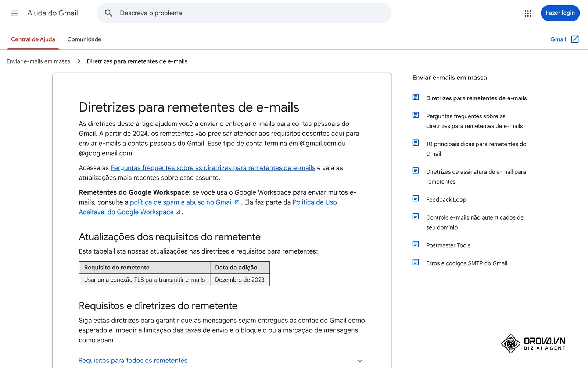The height and width of the screenshot is (368, 588).
Task: Click the Requisito do remetente table header
Action: point(144,268)
